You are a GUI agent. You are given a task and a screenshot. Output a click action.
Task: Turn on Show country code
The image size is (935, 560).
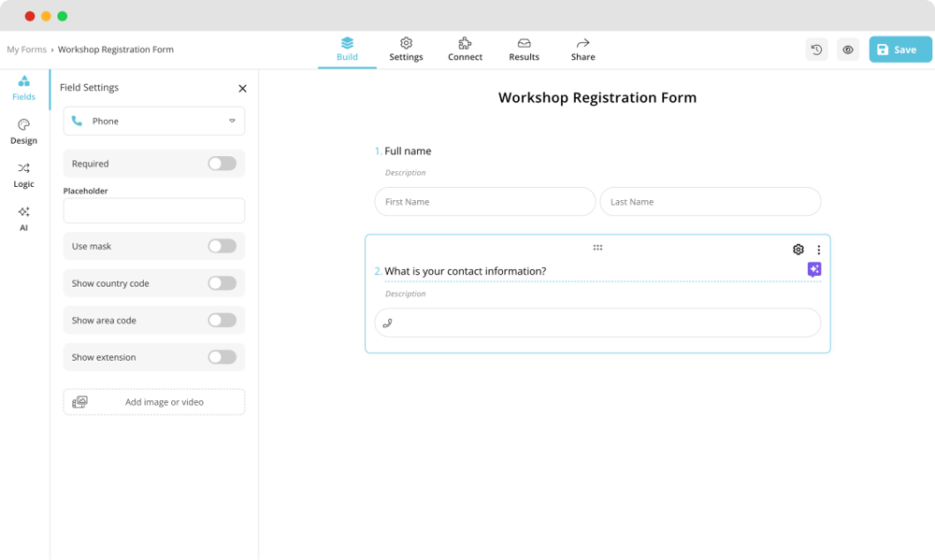coord(222,282)
